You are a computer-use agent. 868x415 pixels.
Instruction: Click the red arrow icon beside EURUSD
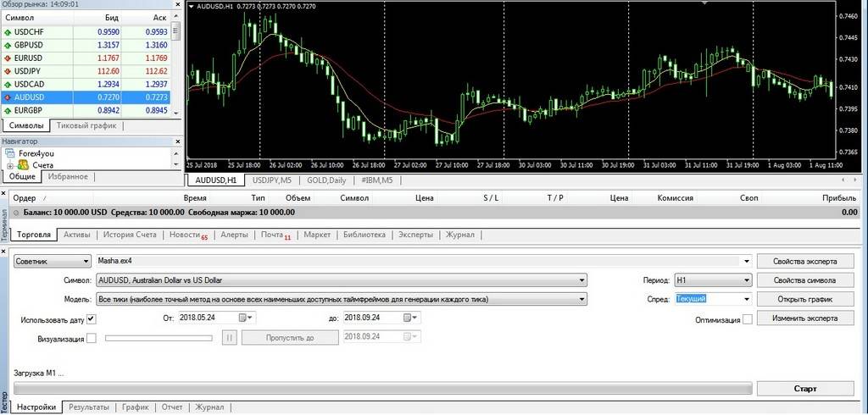[x=8, y=58]
